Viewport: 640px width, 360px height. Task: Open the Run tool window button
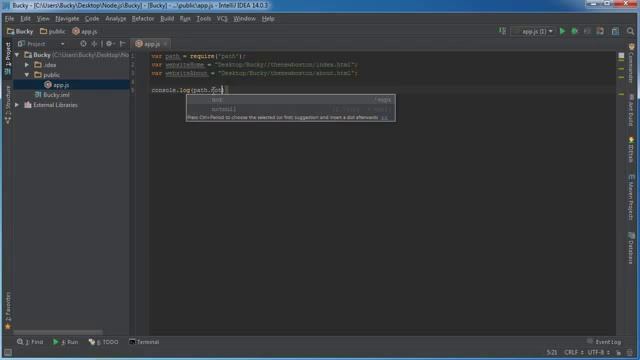66,342
